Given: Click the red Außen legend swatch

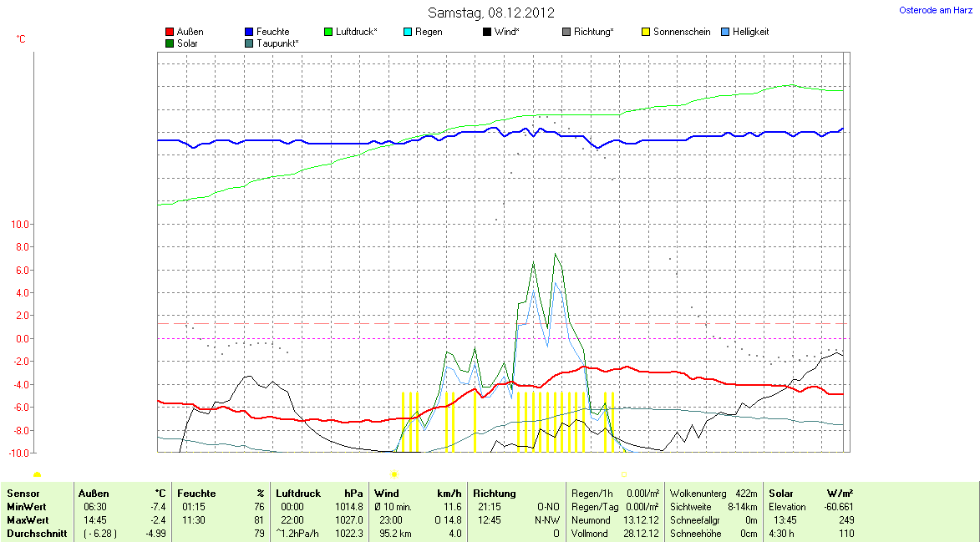Looking at the screenshot, I should click(170, 33).
